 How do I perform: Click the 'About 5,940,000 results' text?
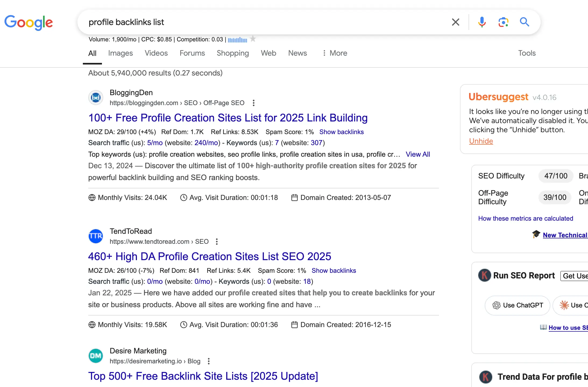point(155,73)
